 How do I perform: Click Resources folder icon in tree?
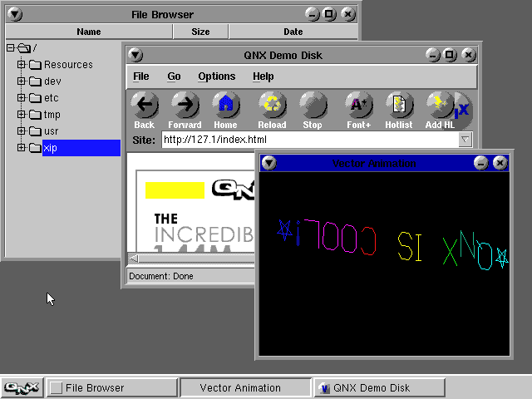(35, 65)
